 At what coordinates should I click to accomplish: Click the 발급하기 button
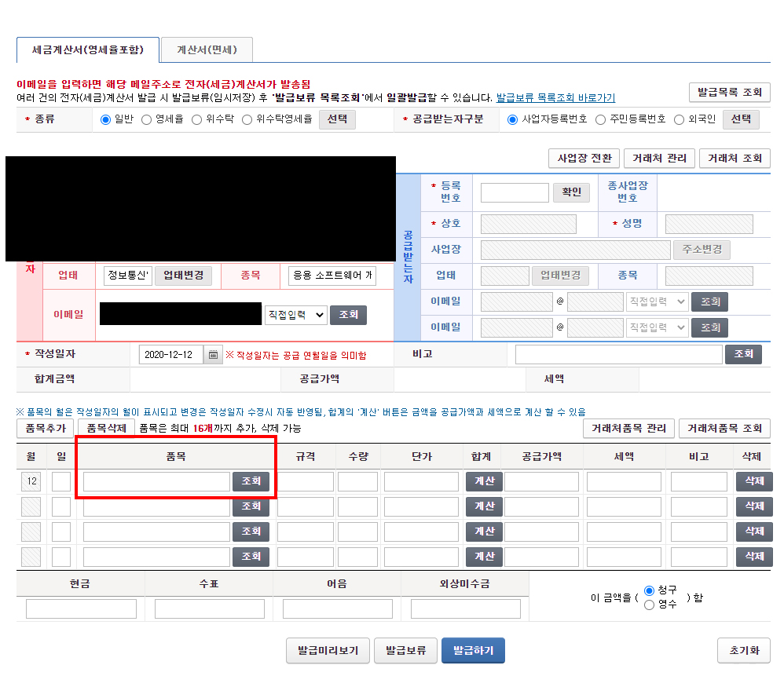click(x=473, y=651)
